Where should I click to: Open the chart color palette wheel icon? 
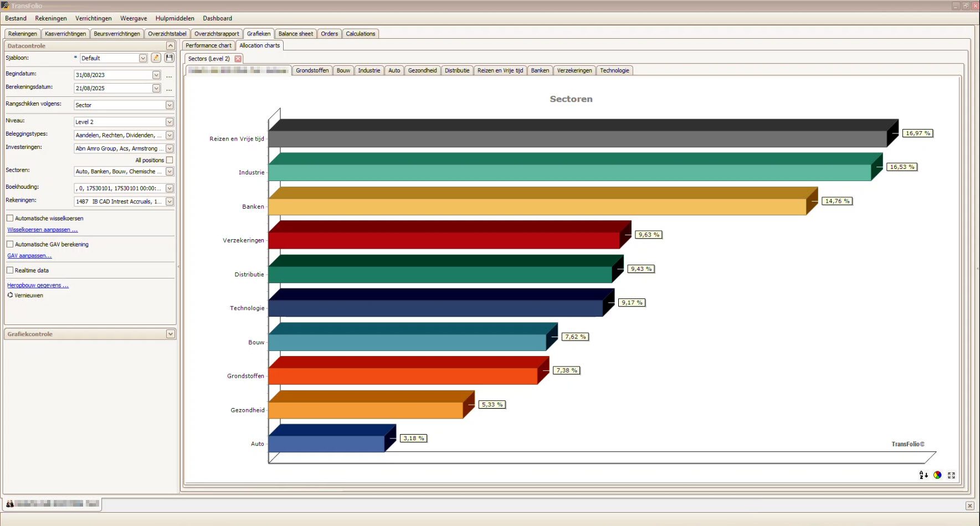click(x=937, y=475)
